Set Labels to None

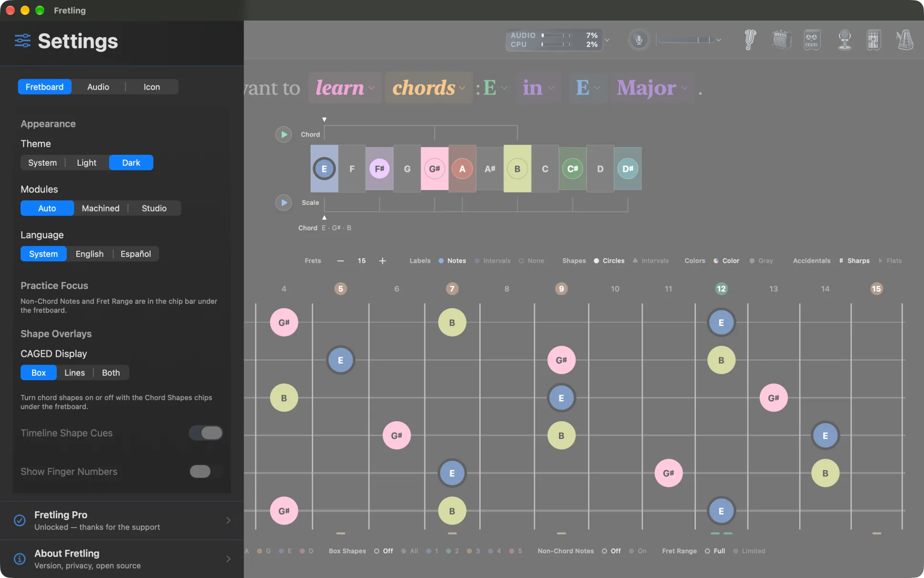[531, 261]
